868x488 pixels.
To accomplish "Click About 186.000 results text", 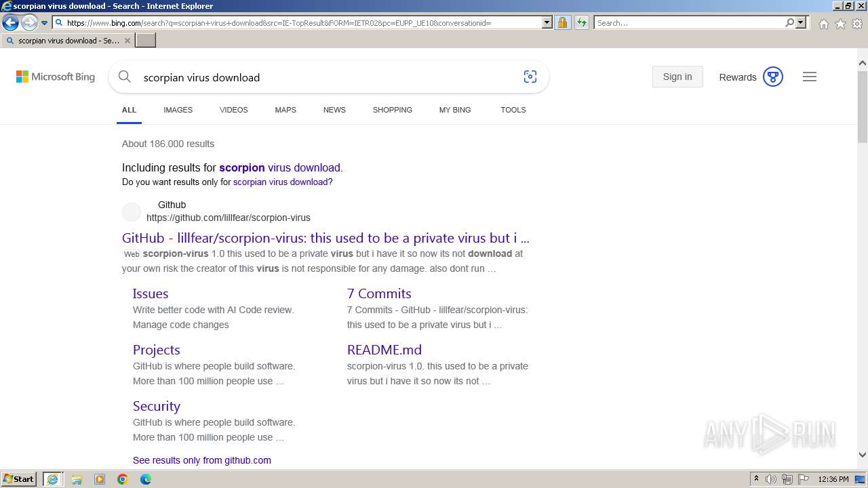I will (168, 144).
